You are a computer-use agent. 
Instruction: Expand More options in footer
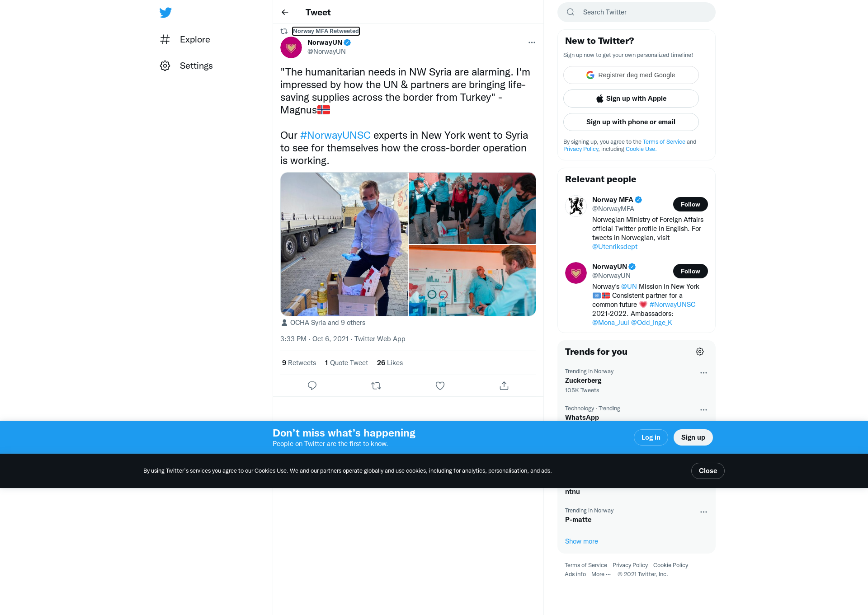[601, 574]
